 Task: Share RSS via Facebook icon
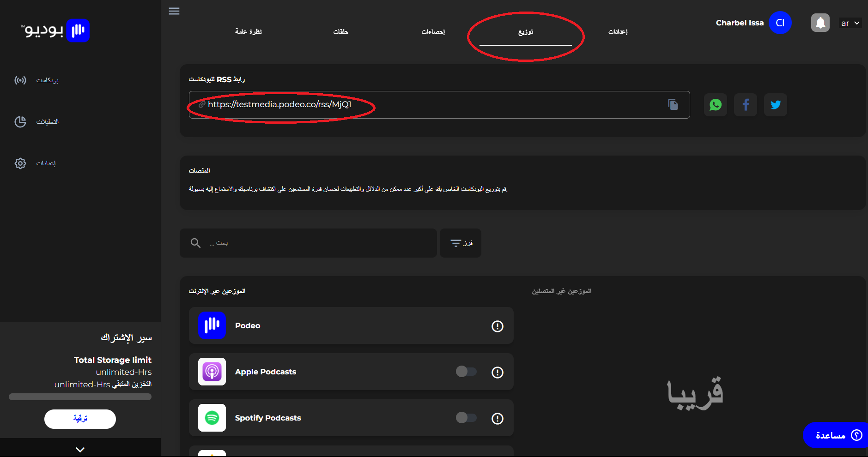point(746,105)
